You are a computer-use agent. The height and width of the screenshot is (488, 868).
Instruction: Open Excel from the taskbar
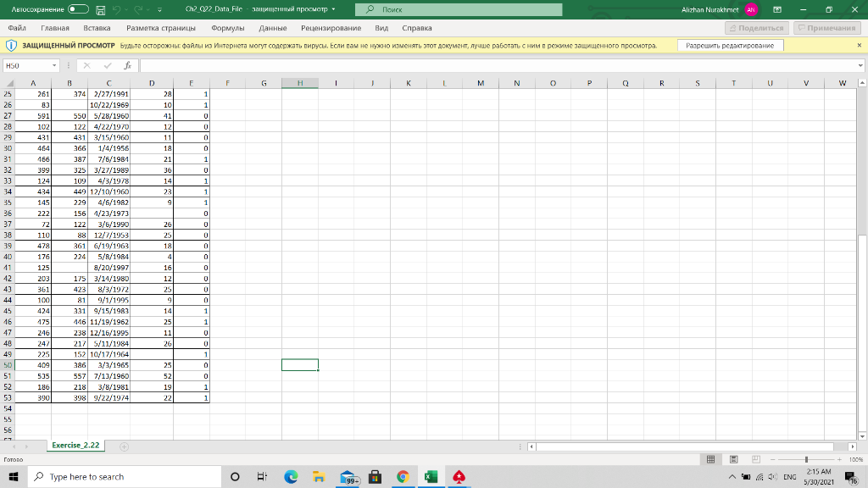point(431,477)
